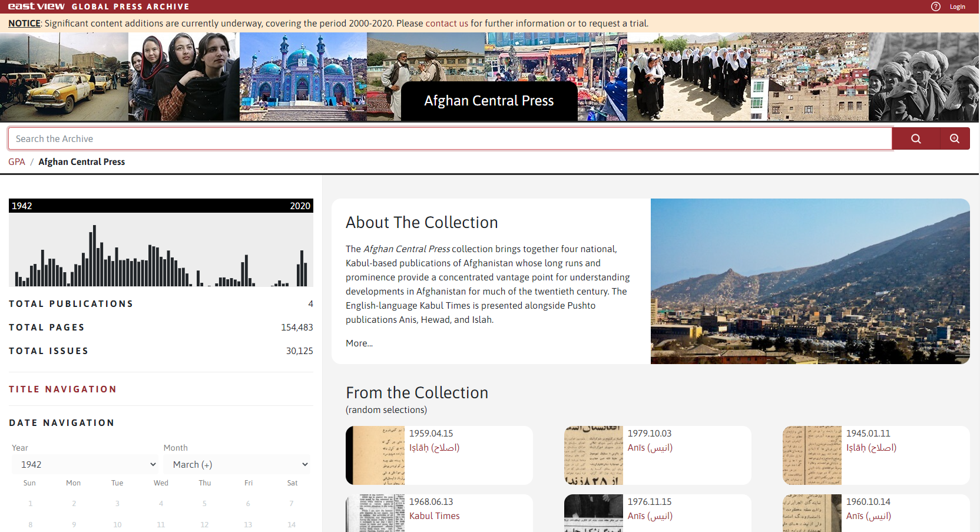The width and height of the screenshot is (980, 532).
Task: Click the total pages value 154,483
Action: pyautogui.click(x=297, y=327)
